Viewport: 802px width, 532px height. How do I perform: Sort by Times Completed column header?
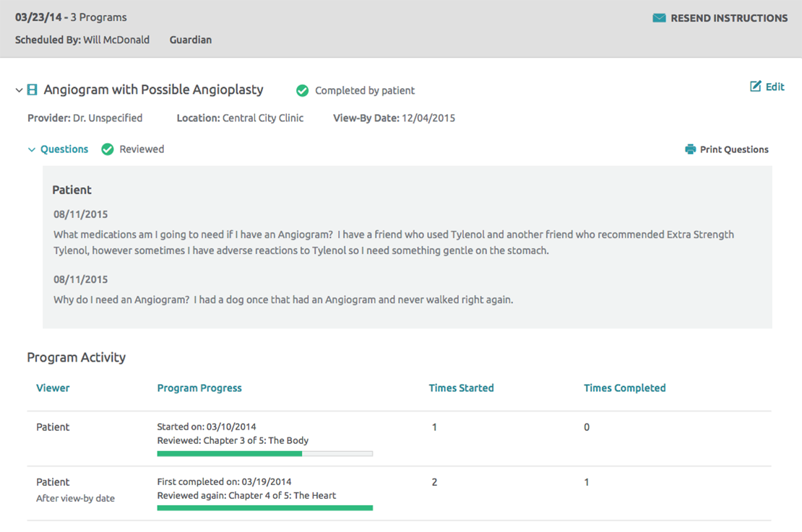[x=624, y=388]
